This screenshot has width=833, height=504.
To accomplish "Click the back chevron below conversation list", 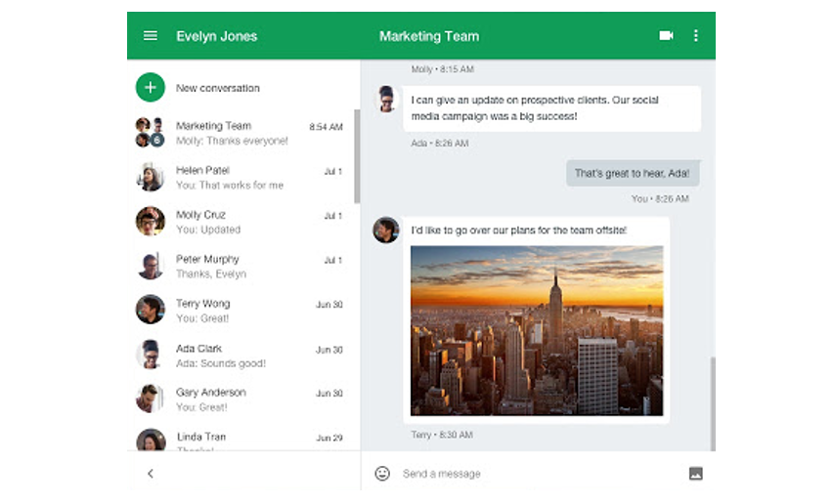I will [x=151, y=473].
